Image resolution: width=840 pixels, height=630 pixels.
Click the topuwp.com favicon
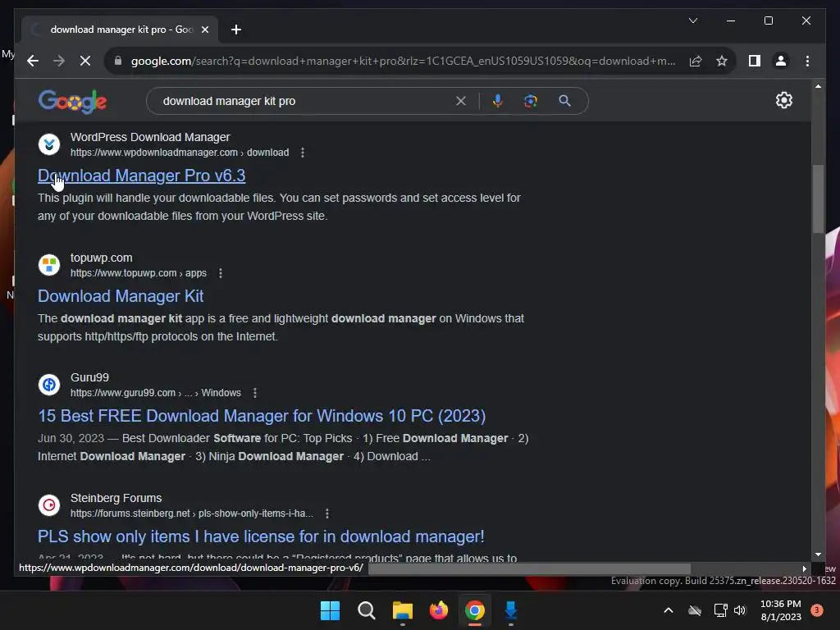click(49, 265)
